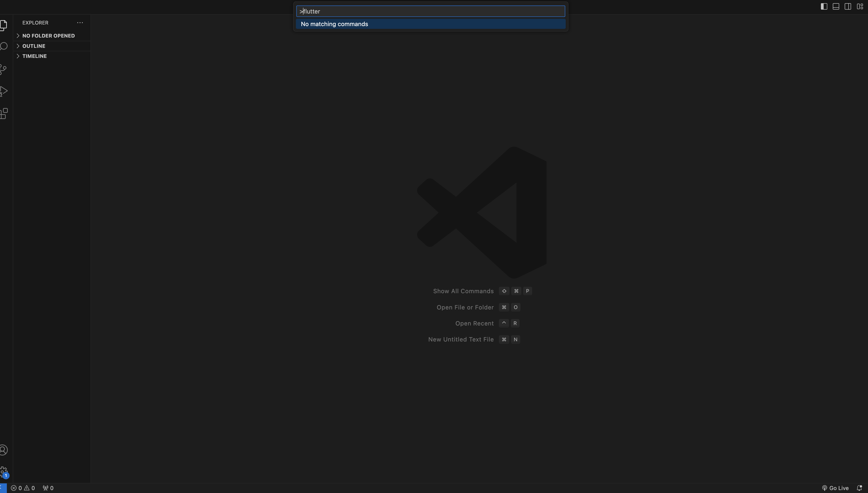Open the Explorer view in activity bar
The width and height of the screenshot is (868, 493).
3,25
